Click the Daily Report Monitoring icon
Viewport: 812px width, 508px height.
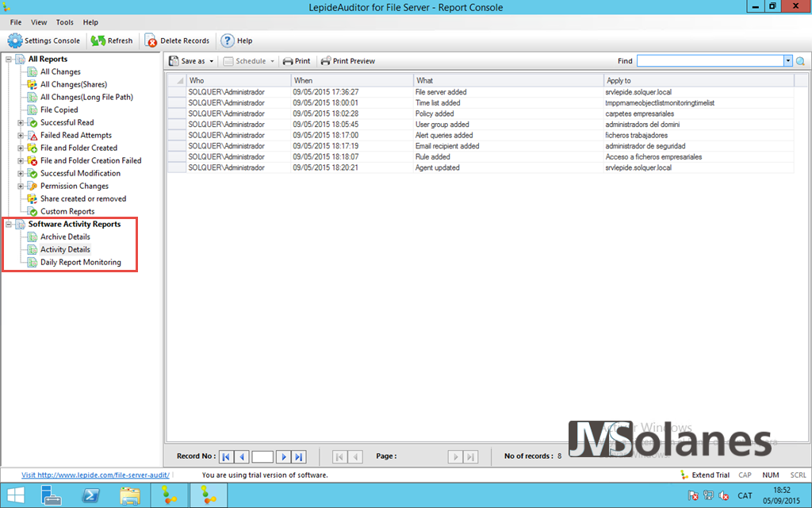pyautogui.click(x=32, y=262)
